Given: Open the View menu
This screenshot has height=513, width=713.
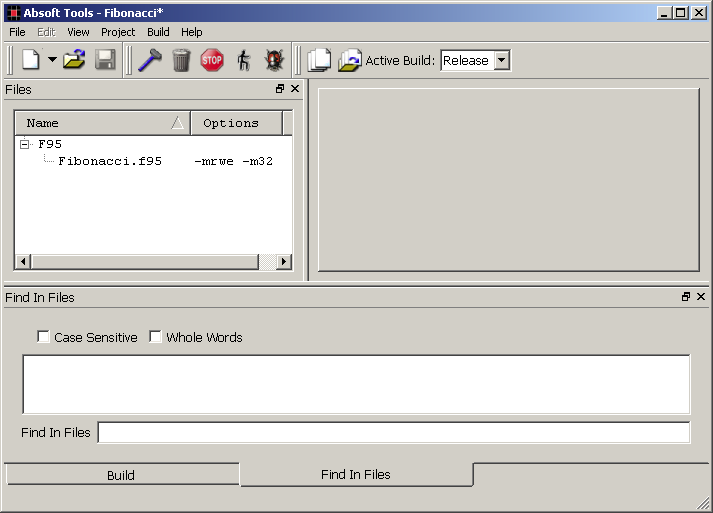Looking at the screenshot, I should pos(78,32).
